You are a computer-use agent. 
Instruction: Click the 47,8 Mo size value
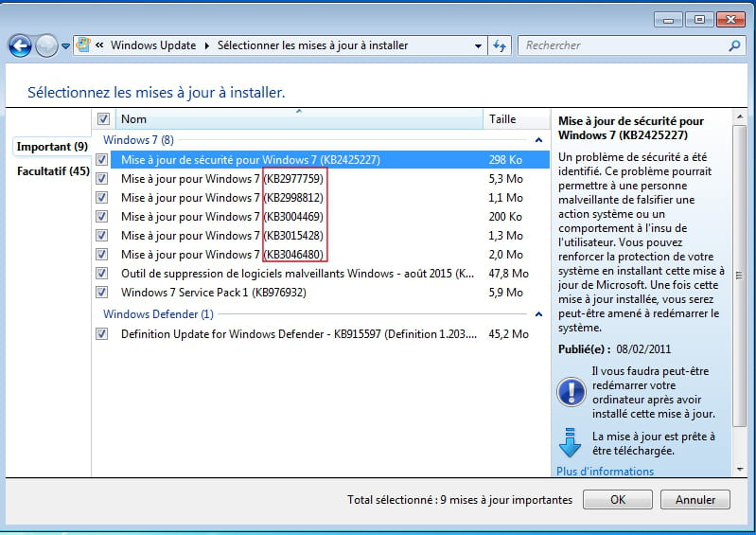(x=508, y=274)
